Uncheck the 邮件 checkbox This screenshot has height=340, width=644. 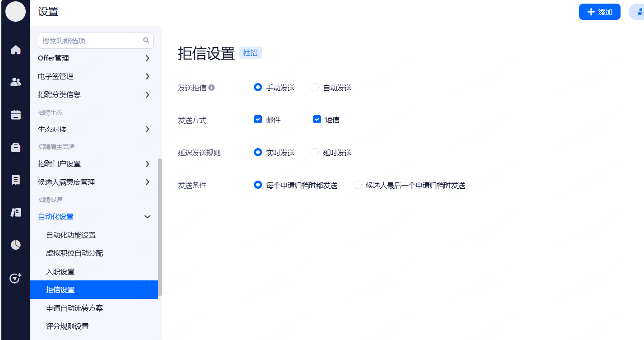258,120
